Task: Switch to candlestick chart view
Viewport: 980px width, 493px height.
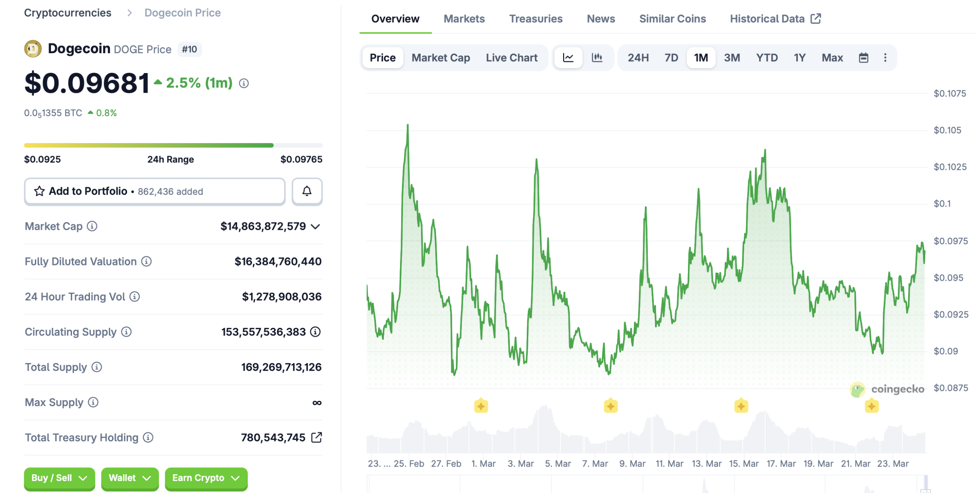Action: pos(598,57)
